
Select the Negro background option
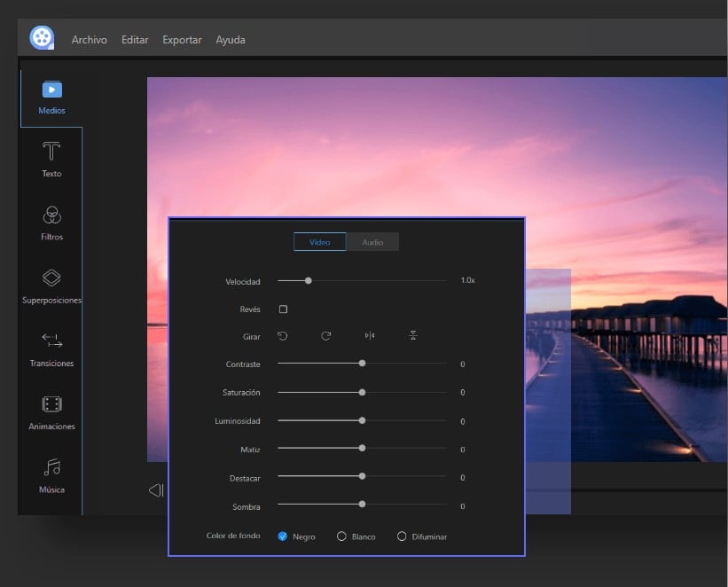pyautogui.click(x=284, y=536)
